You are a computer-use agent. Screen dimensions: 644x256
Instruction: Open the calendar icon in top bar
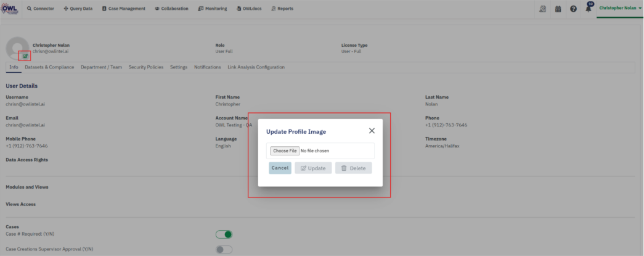click(x=558, y=9)
